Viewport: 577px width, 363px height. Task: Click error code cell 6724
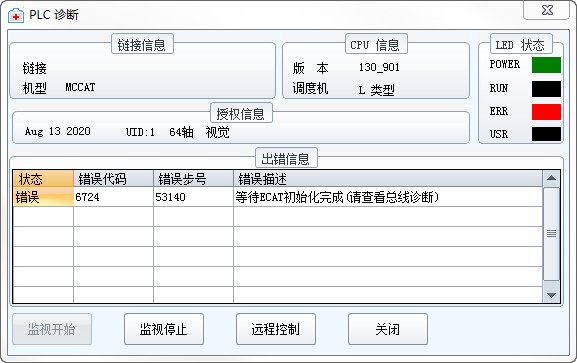(x=113, y=197)
